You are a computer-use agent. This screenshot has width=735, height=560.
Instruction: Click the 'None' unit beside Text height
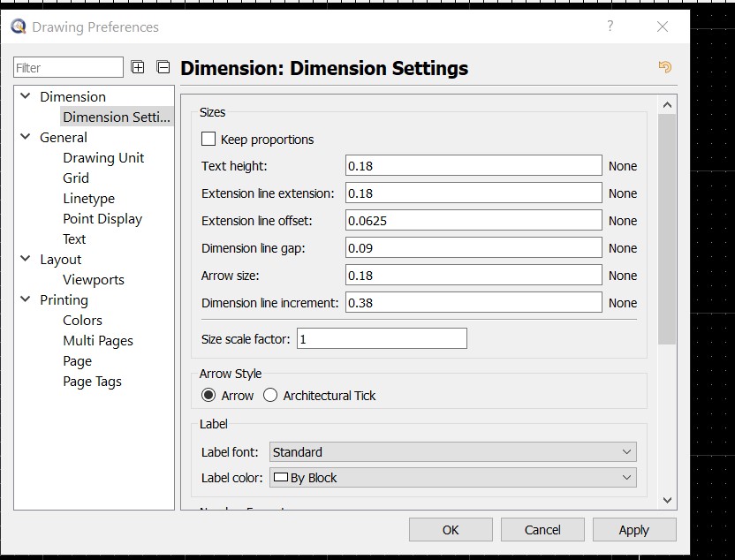tap(623, 166)
